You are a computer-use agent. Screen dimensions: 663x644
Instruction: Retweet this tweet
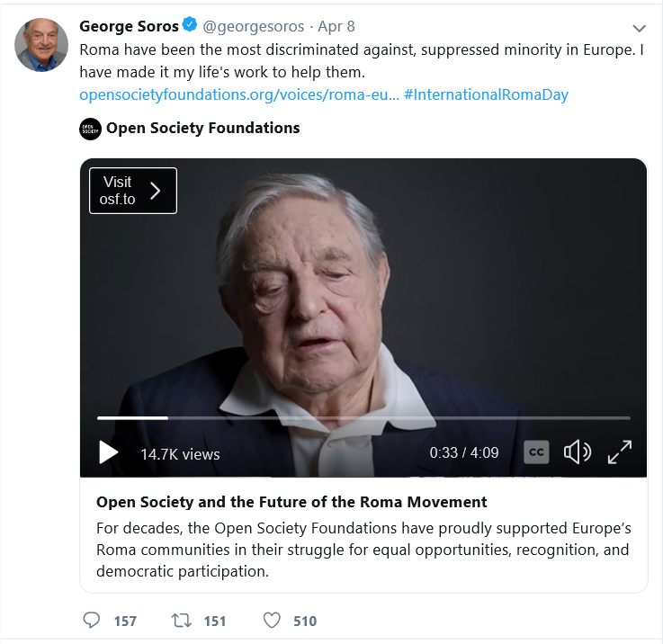[182, 621]
